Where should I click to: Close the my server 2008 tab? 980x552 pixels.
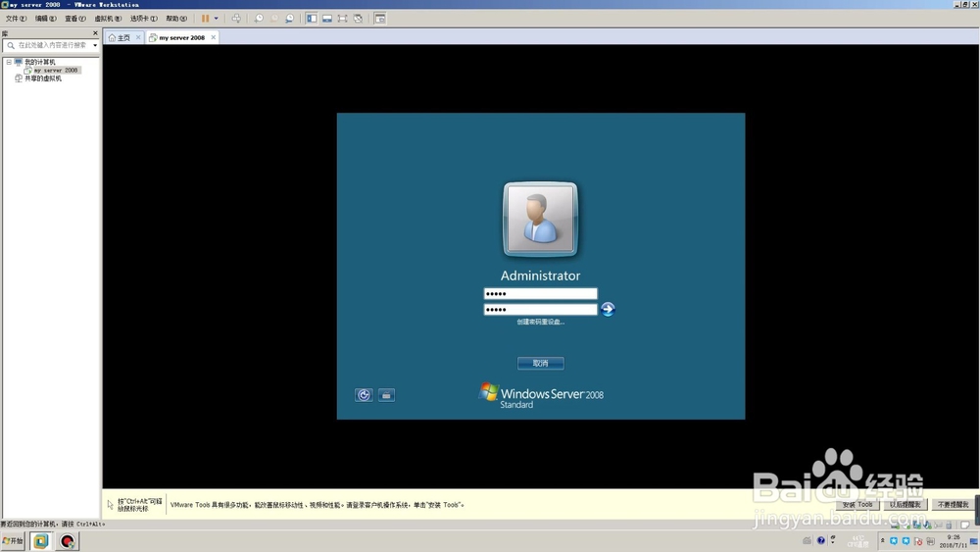pyautogui.click(x=213, y=37)
